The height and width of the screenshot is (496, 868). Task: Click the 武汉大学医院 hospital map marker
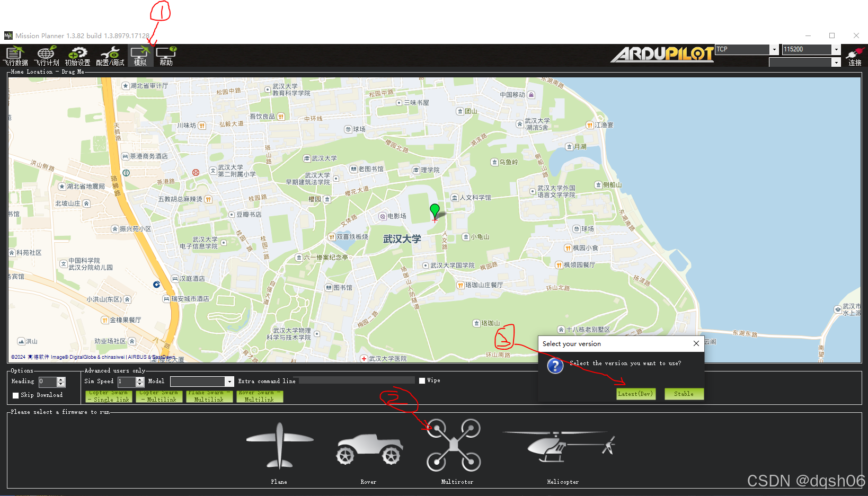pyautogui.click(x=364, y=359)
